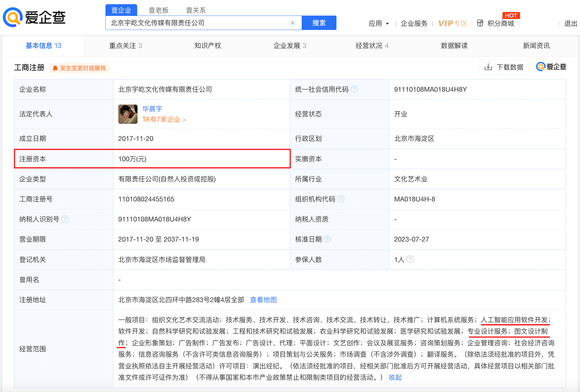Switch to the 企业发展 tab
This screenshot has height=392, width=580.
tap(290, 46)
